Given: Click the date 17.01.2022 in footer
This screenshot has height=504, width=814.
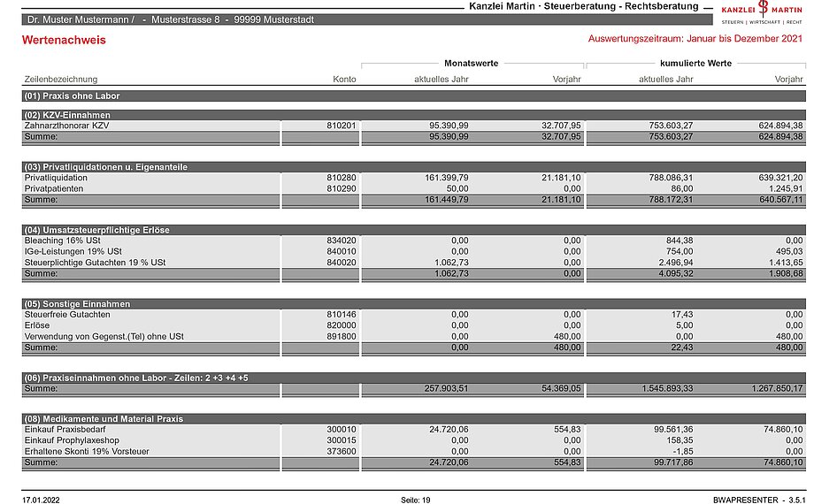Looking at the screenshot, I should pos(41,500).
